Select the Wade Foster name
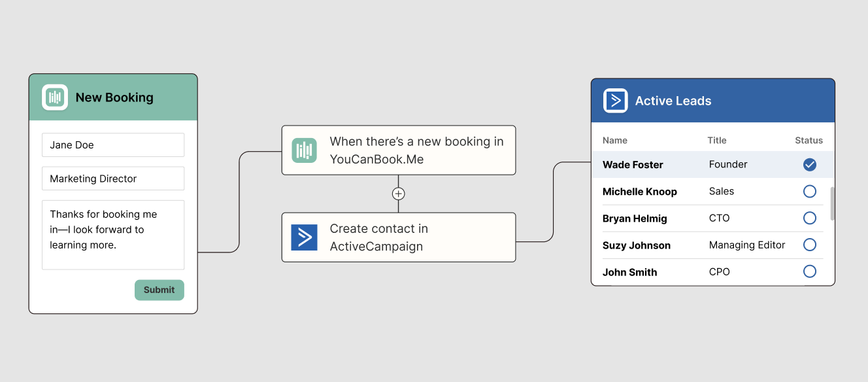 coord(633,165)
